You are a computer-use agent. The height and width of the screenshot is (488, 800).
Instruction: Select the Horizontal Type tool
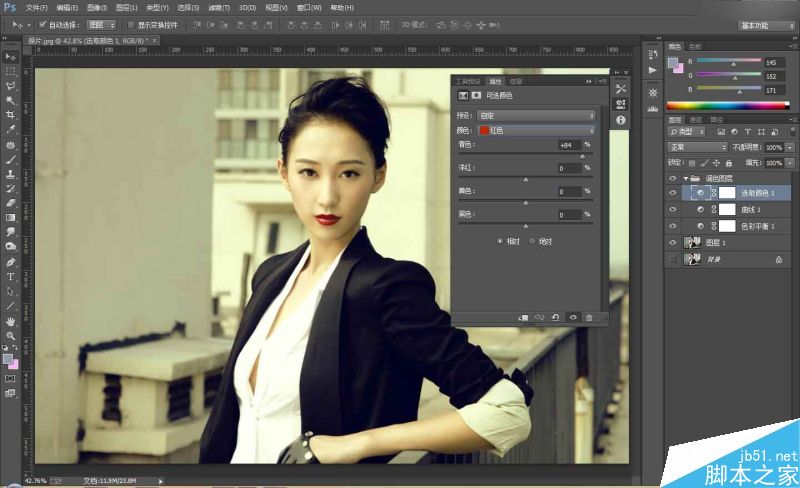click(x=10, y=277)
